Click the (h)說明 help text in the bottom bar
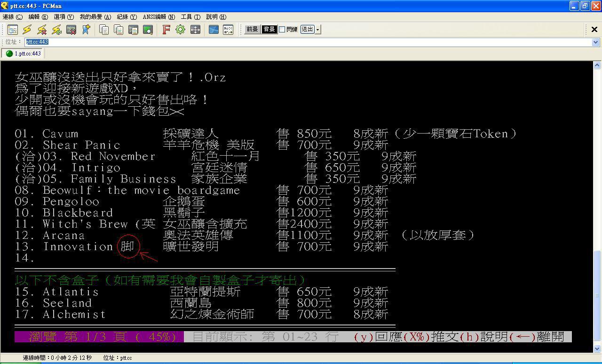Screen dimensions: 602x364 pyautogui.click(x=483, y=337)
